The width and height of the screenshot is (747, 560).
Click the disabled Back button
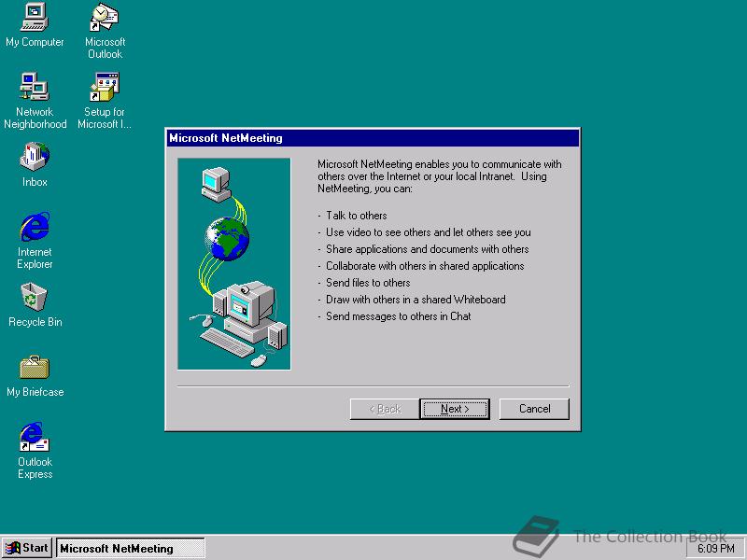tap(385, 409)
